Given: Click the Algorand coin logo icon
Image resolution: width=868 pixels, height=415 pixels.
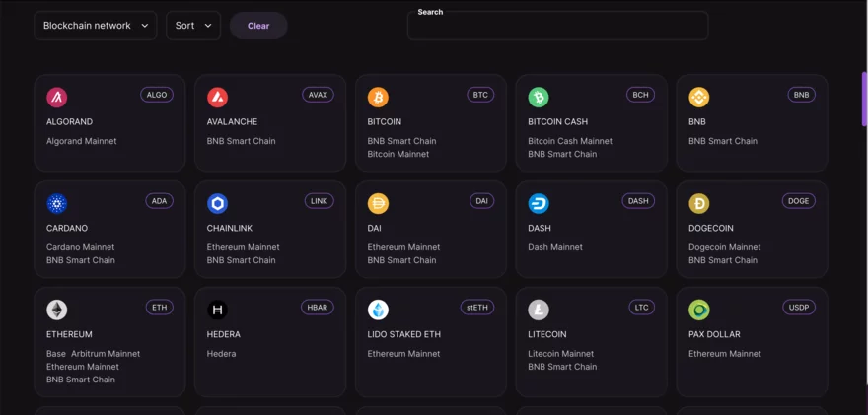Looking at the screenshot, I should click(57, 98).
